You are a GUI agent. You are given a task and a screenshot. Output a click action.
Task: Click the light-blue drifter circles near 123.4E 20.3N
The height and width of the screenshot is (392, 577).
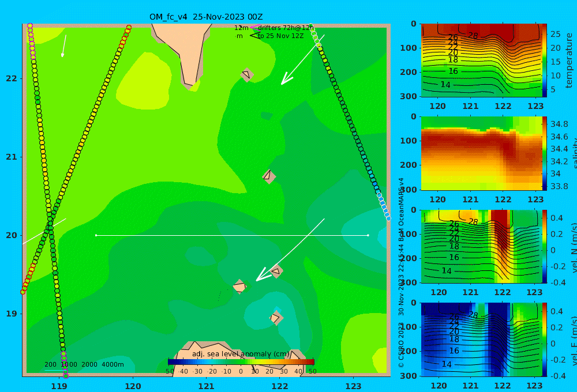point(384,206)
